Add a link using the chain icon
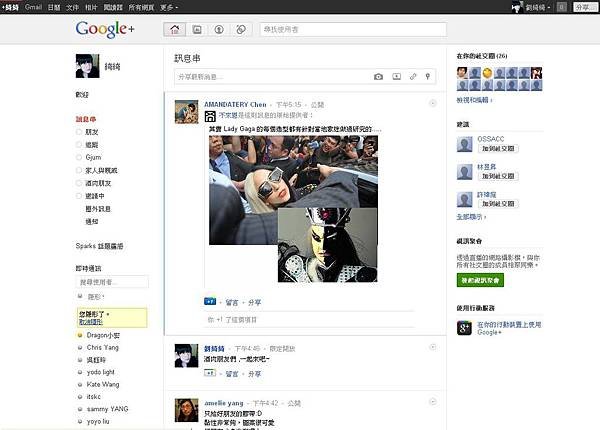This screenshot has width=600, height=430. pyautogui.click(x=413, y=77)
